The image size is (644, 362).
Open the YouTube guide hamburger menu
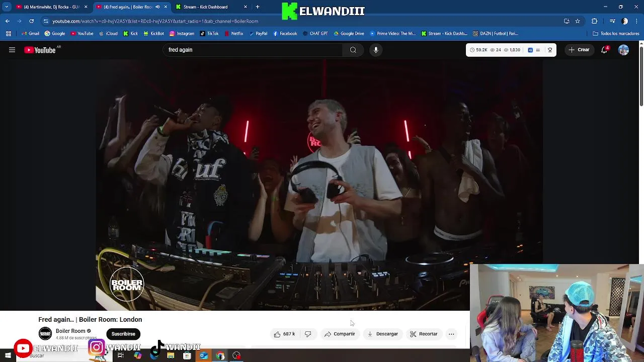(x=12, y=50)
